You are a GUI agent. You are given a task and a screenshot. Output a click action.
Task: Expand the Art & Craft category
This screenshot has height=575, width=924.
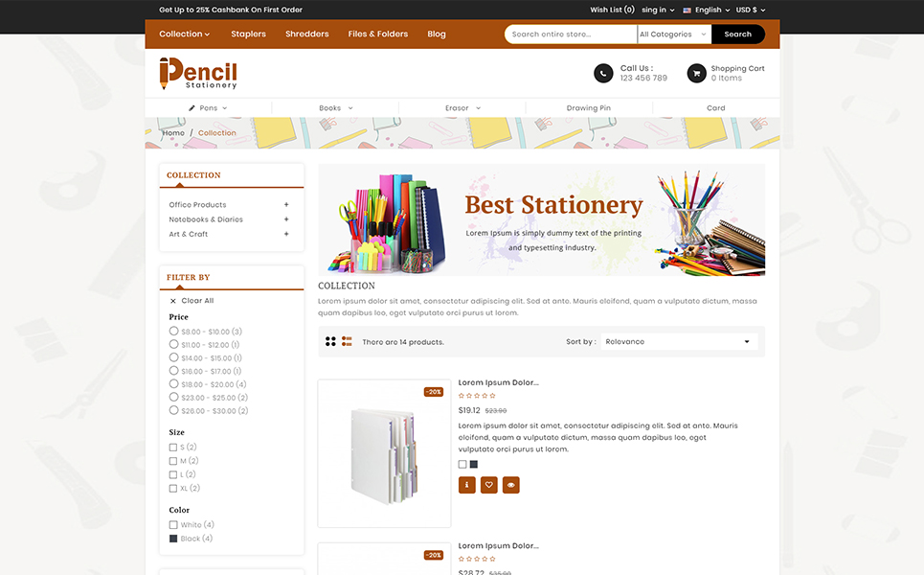coord(286,234)
